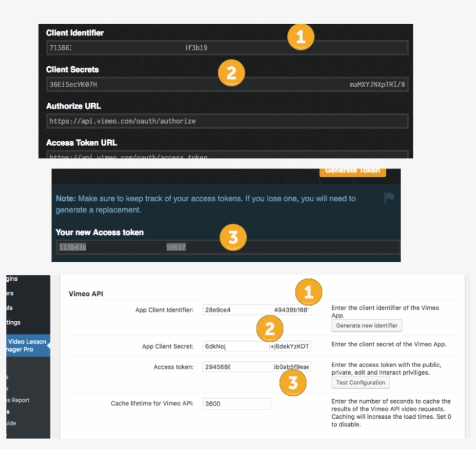Open Settings in the admin sidebar
The image size is (476, 449).
13,322
